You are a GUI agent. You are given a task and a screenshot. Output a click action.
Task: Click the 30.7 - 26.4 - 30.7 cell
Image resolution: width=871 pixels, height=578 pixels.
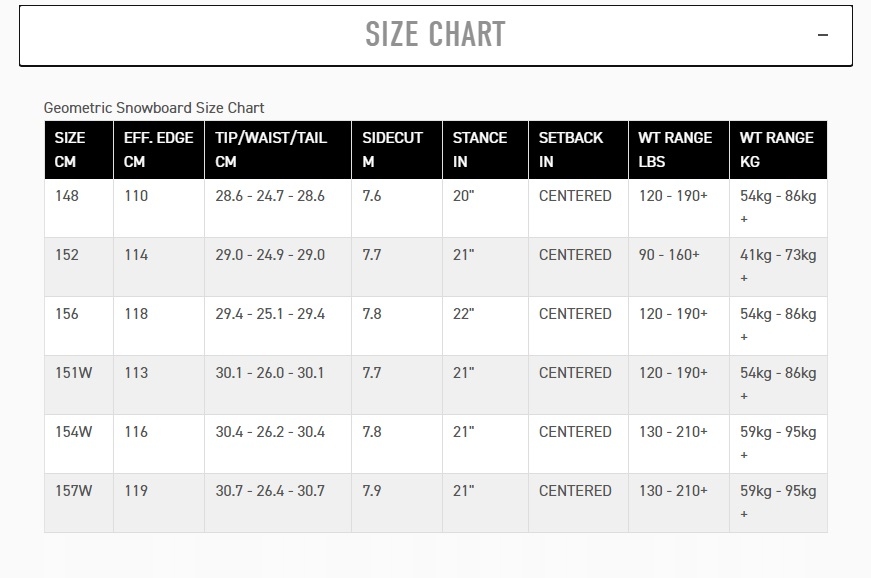(x=270, y=491)
